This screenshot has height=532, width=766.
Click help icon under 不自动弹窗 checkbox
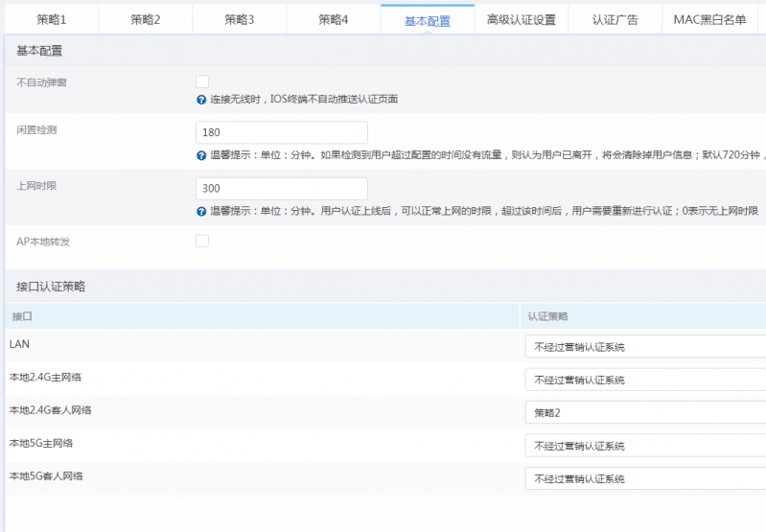point(201,100)
